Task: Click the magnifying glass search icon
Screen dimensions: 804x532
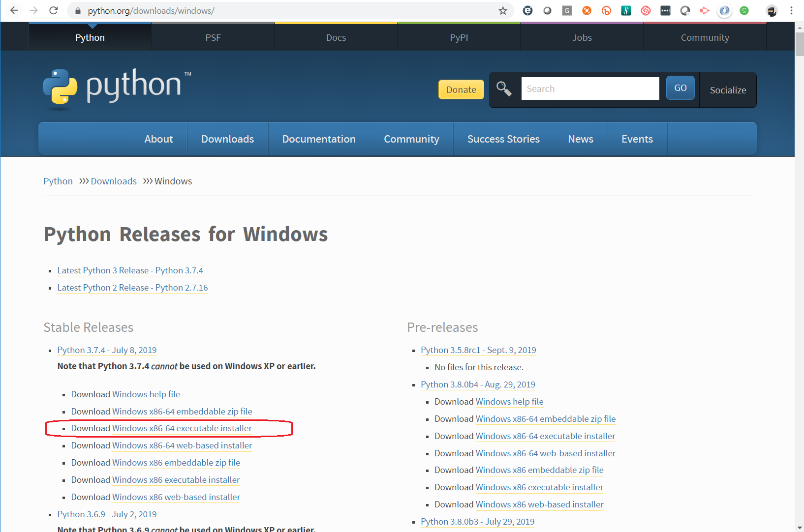Action: (x=504, y=89)
